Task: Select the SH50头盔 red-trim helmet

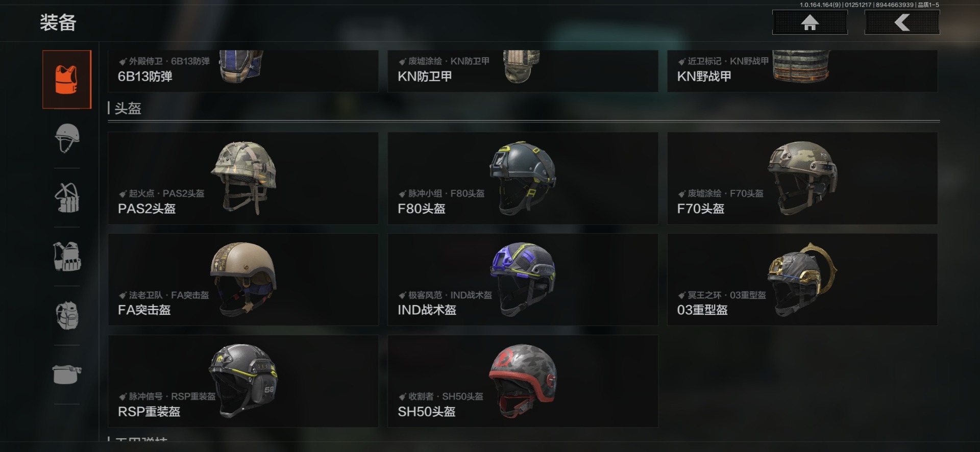Action: (523, 381)
